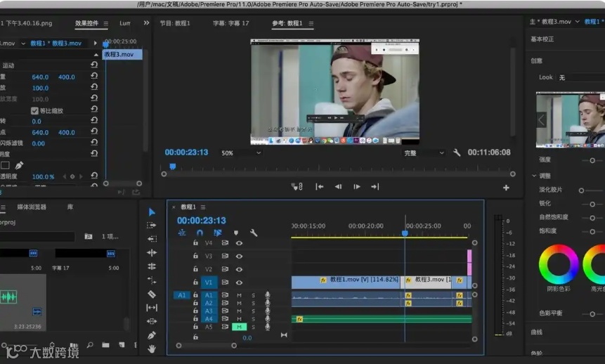Open program monitor settings wrench
Viewport: 605px width, 364px height.
pyautogui.click(x=457, y=152)
